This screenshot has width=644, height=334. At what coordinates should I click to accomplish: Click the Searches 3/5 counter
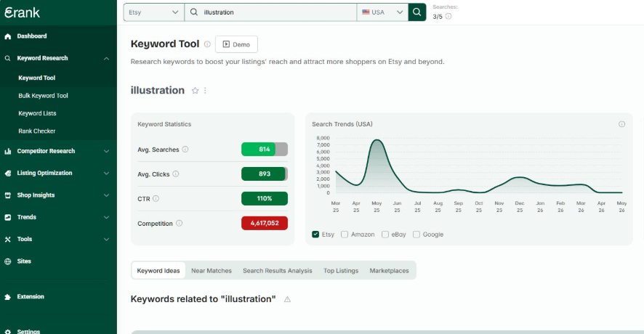click(x=438, y=17)
